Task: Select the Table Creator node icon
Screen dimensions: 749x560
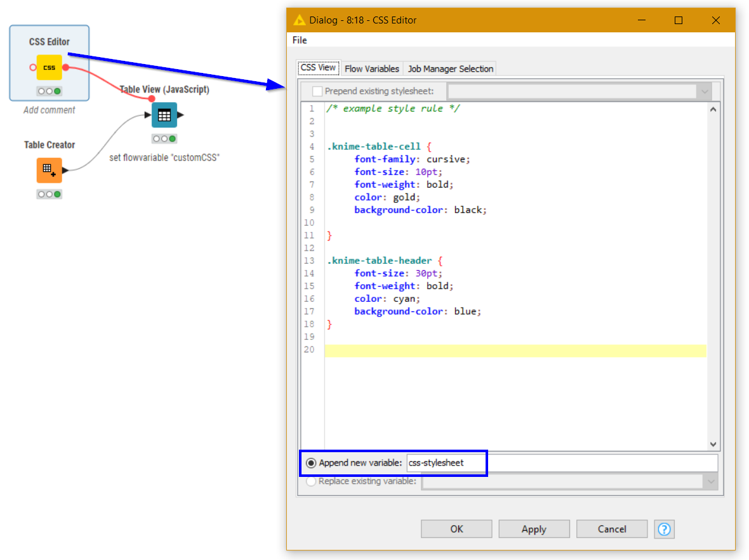Action: [49, 170]
